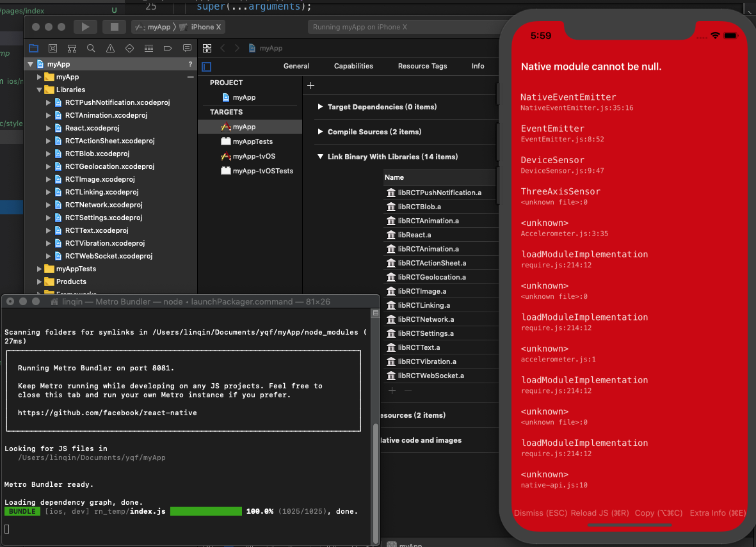The image size is (756, 547).
Task: Expand the Products folder
Action: click(x=39, y=282)
